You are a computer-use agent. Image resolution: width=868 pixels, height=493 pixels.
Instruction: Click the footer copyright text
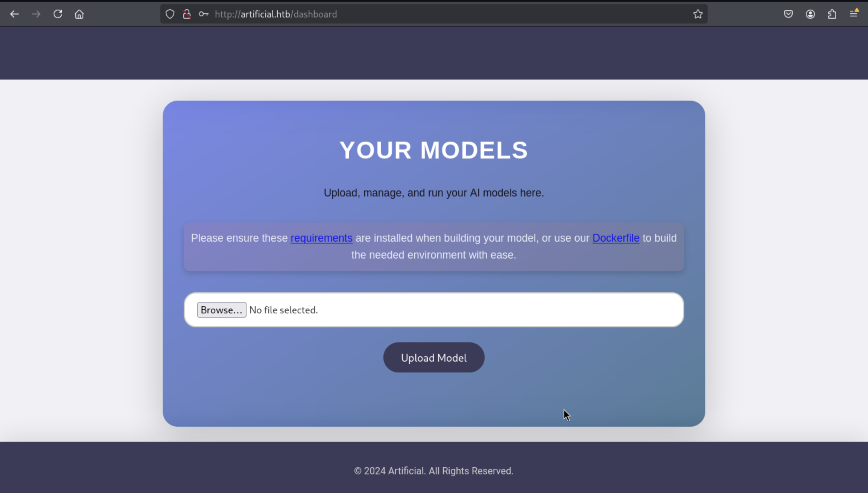[434, 471]
